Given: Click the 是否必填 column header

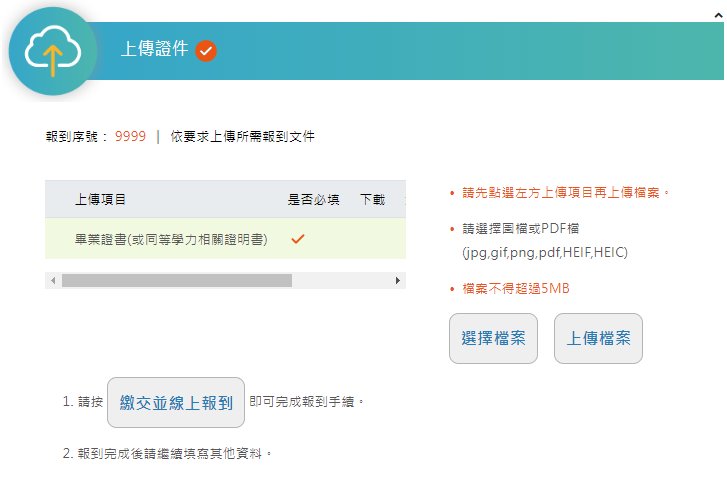Looking at the screenshot, I should pyautogui.click(x=314, y=200).
